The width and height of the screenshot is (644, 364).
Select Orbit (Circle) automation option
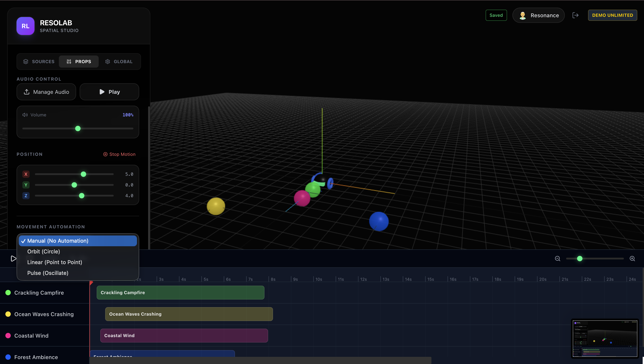43,251
